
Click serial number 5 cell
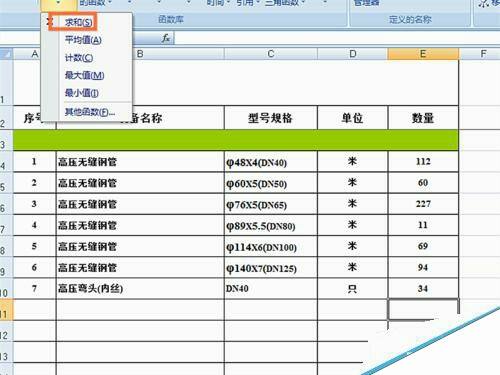coord(34,246)
